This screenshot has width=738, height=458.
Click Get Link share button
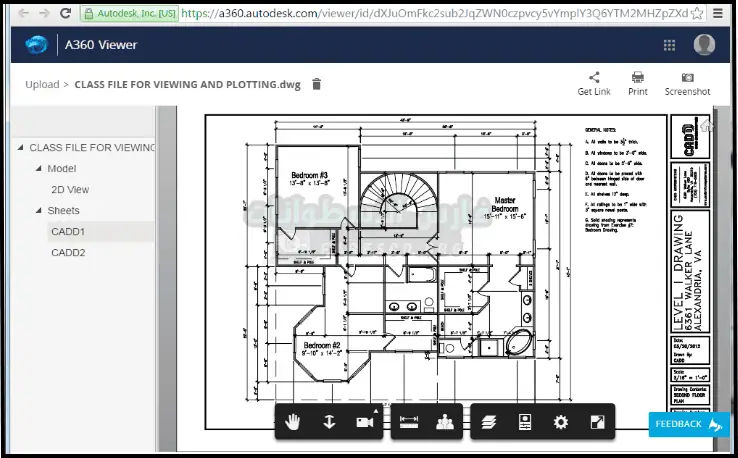coord(594,84)
